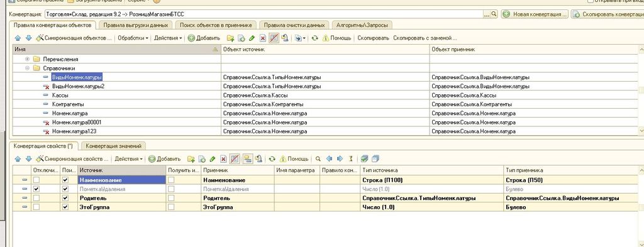Edit property with pencil icon, lower toolbar
This screenshot has height=247, width=644.
(x=213, y=159)
